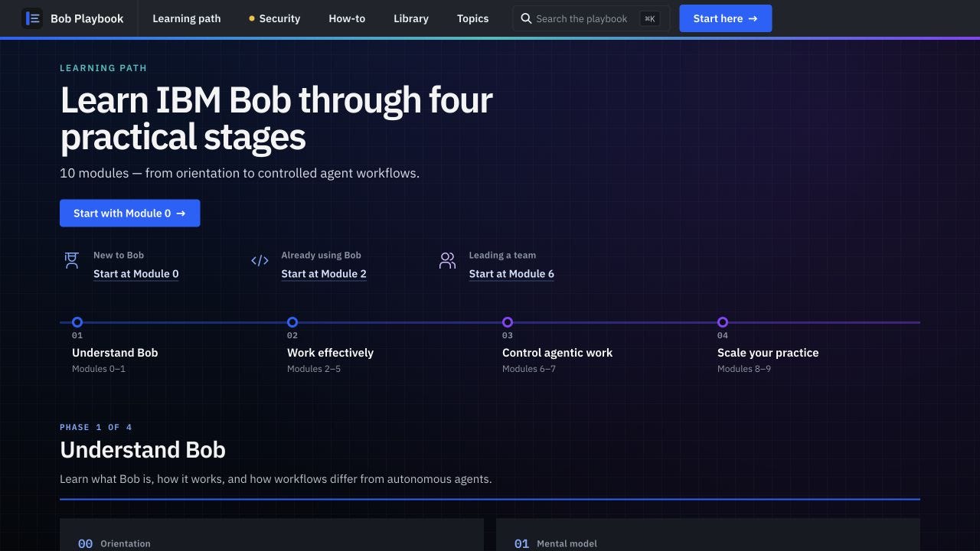Click the ⌘K shortcut badge
The width and height of the screenshot is (980, 551).
coord(649,18)
